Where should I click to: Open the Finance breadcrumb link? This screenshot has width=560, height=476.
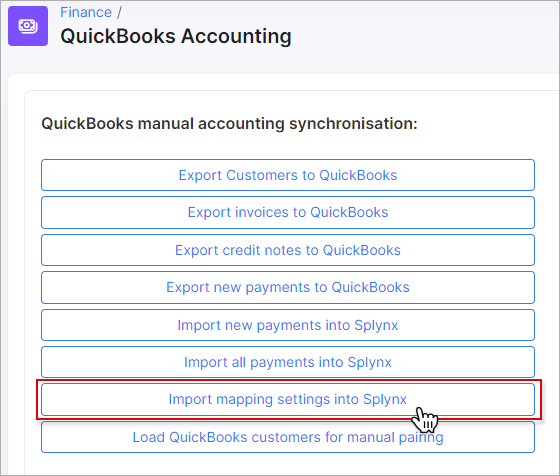(86, 12)
